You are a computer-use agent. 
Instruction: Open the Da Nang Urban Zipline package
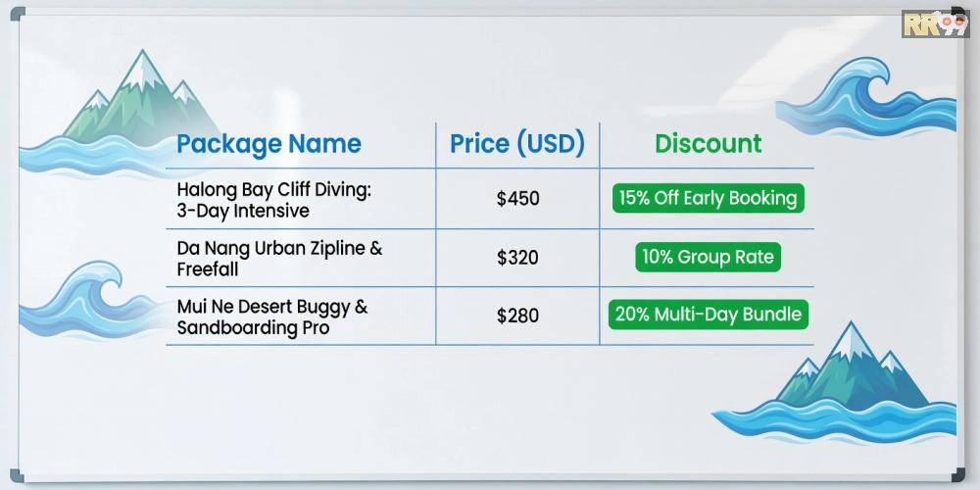point(279,259)
